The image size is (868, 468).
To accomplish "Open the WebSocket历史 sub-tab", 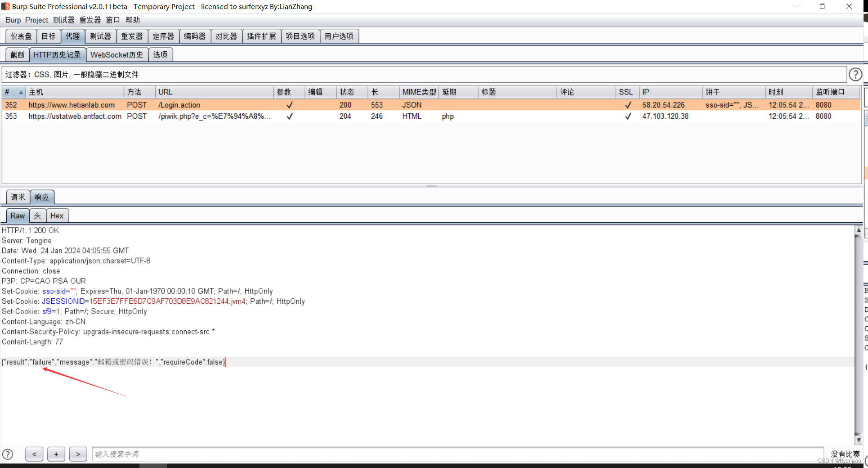I will tap(117, 54).
